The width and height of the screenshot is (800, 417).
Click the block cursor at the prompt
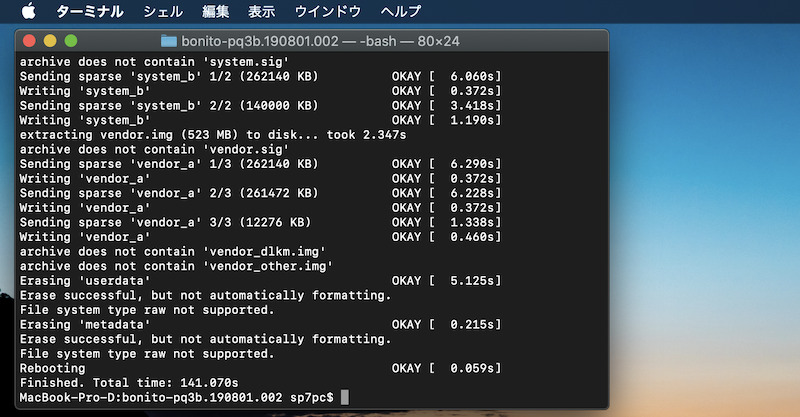[345, 398]
